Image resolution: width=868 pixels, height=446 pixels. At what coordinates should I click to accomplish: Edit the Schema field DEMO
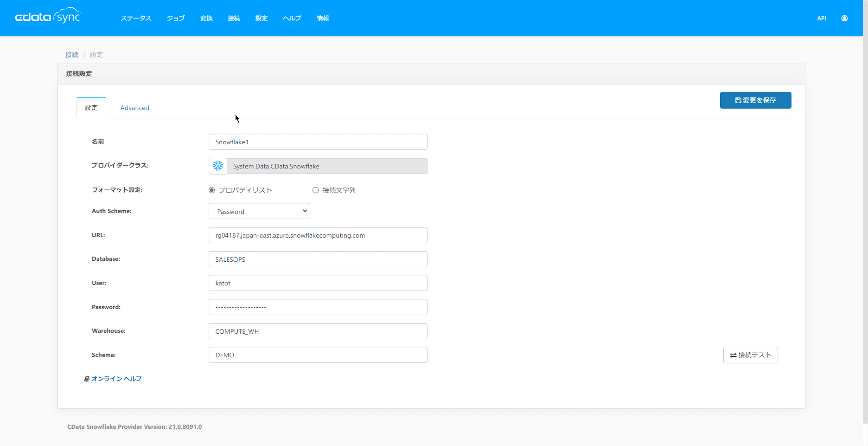point(318,355)
